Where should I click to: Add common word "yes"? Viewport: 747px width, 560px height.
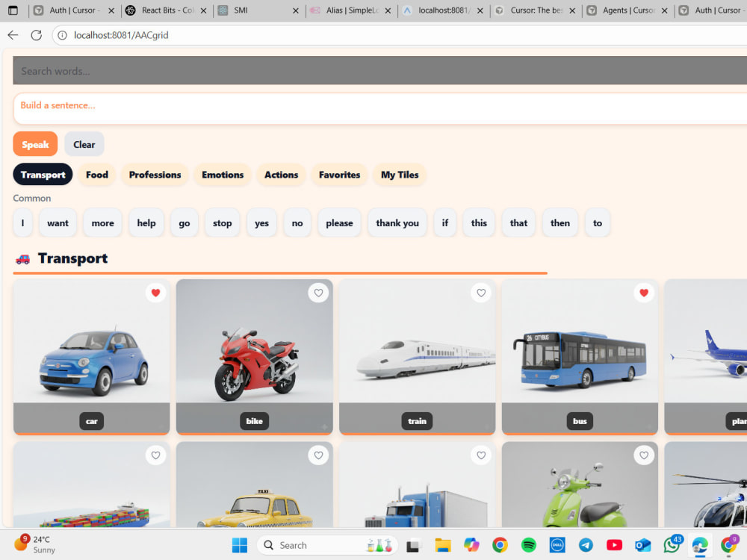pos(261,223)
